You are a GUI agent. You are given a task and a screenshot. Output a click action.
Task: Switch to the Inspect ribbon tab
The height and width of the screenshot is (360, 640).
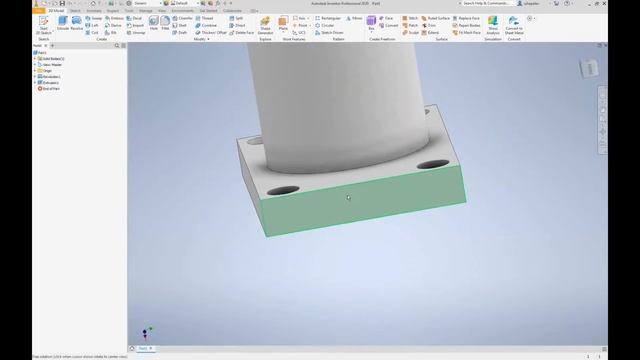113,11
